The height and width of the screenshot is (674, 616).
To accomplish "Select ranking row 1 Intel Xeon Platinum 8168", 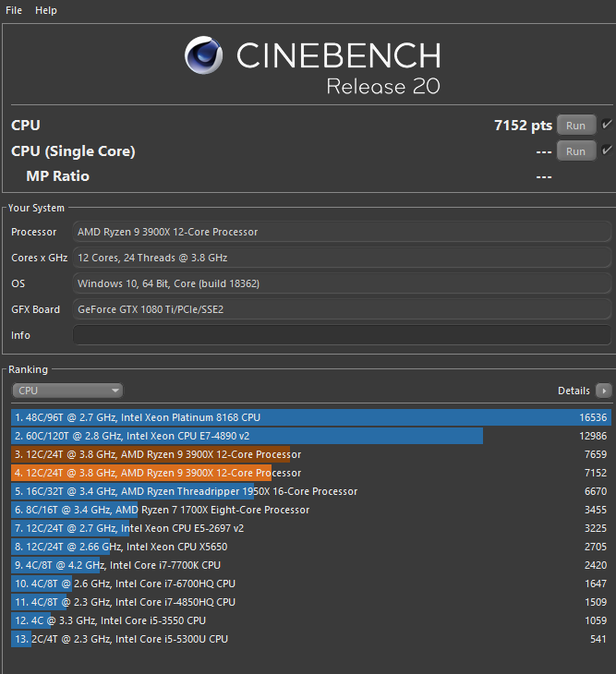I will 311,417.
